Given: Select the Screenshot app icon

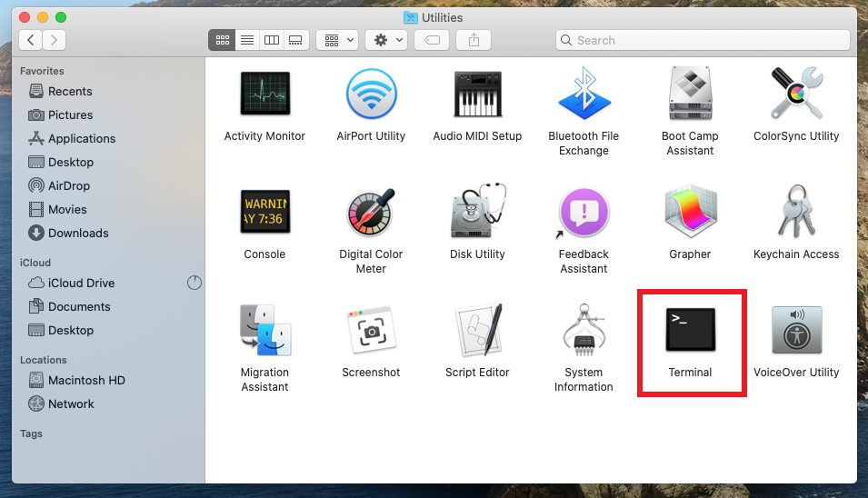Looking at the screenshot, I should click(372, 330).
